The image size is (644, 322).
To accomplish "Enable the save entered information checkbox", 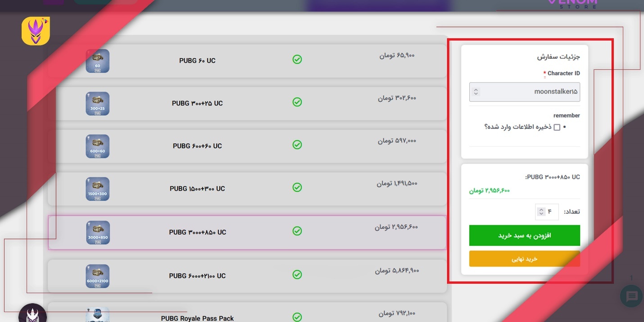I will (557, 127).
